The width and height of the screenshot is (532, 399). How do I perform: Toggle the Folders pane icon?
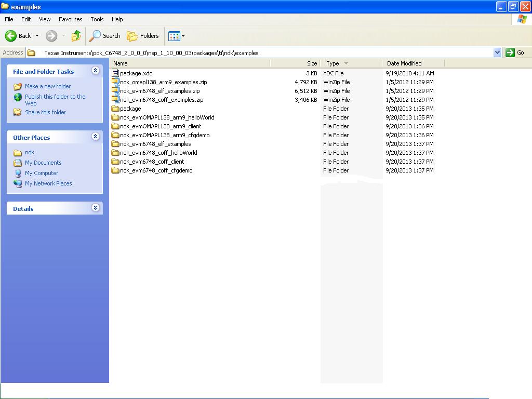(132, 36)
